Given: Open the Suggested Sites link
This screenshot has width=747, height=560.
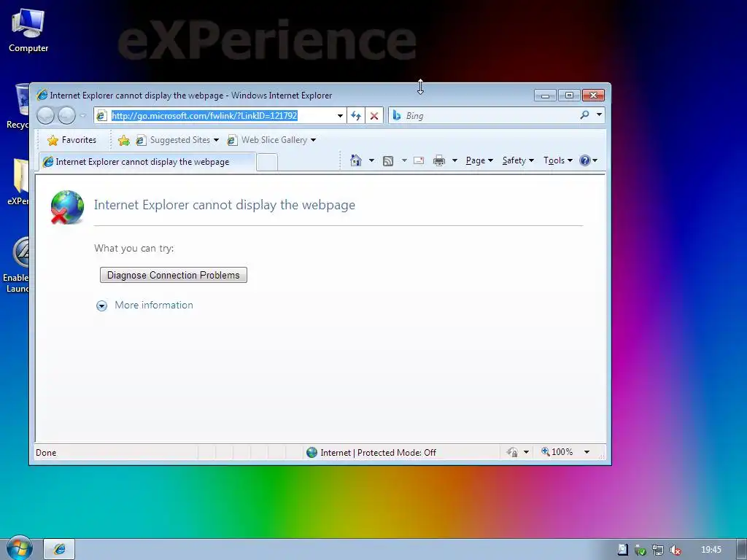Looking at the screenshot, I should pos(177,140).
